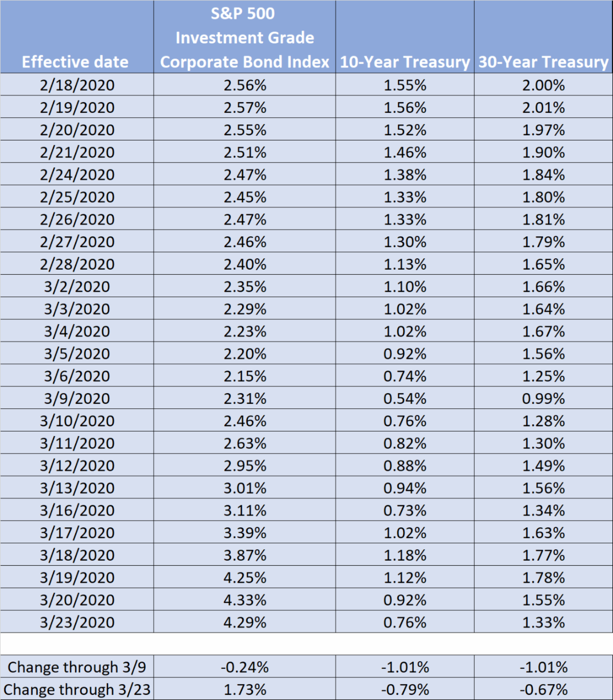Screen dimensions: 613x700
Task: Select the 30-Year Treasury column header
Action: pyautogui.click(x=544, y=62)
